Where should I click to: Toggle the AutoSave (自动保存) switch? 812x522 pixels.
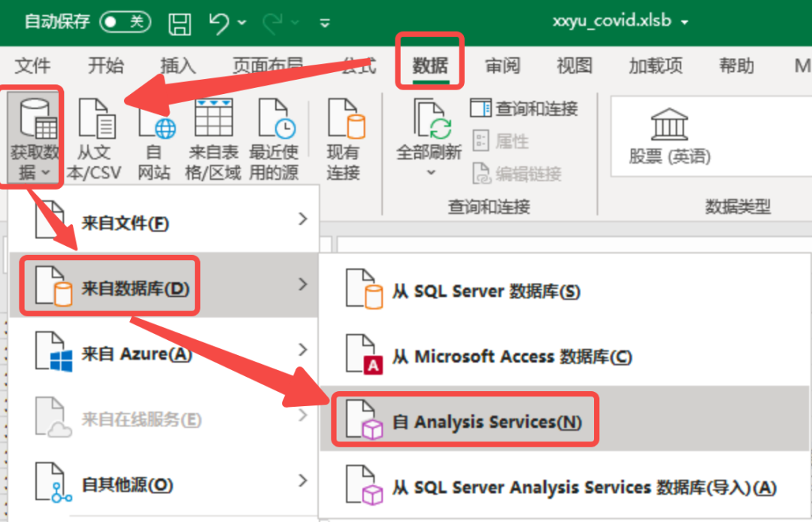point(125,22)
